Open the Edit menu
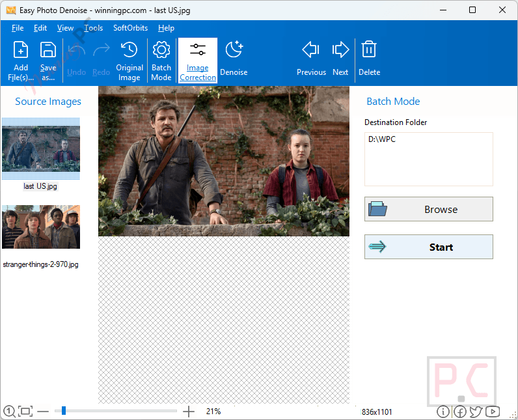The width and height of the screenshot is (518, 420). coord(40,28)
